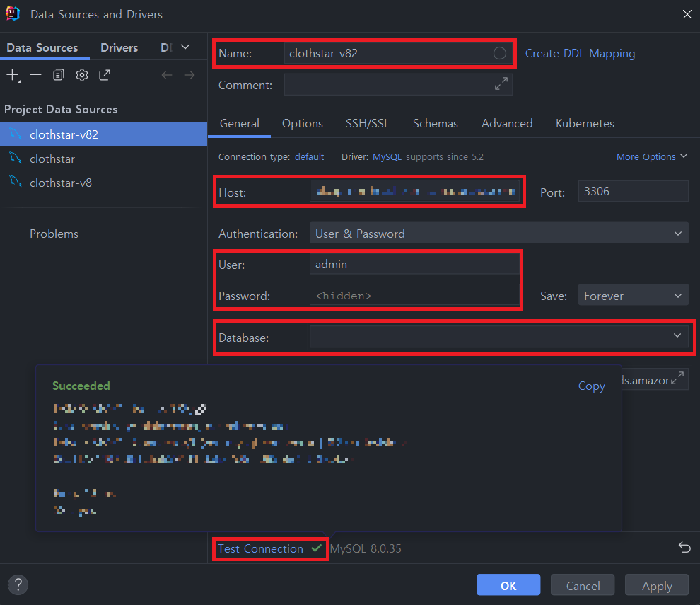Click the Cancel button
700x605 pixels.
point(583,585)
